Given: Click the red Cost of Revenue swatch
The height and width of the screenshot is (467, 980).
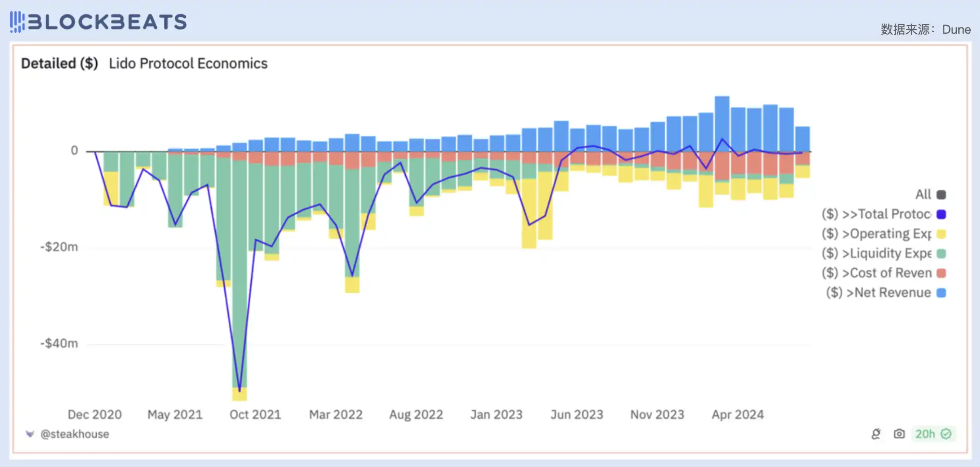Looking at the screenshot, I should [x=941, y=273].
